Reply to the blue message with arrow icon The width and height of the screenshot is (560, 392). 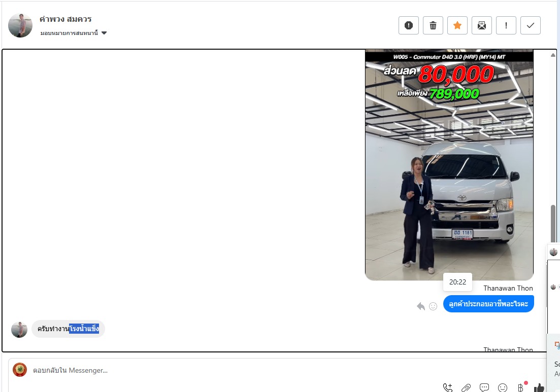point(421,306)
